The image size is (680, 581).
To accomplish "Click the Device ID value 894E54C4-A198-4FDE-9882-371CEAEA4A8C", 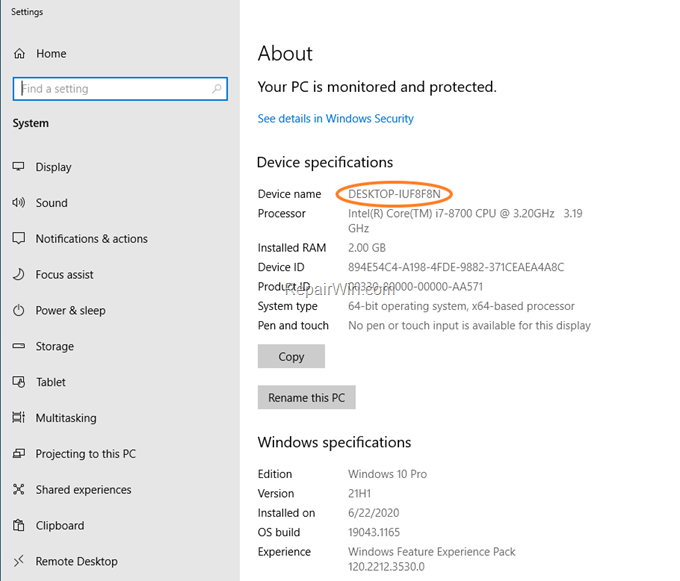I will (456, 267).
